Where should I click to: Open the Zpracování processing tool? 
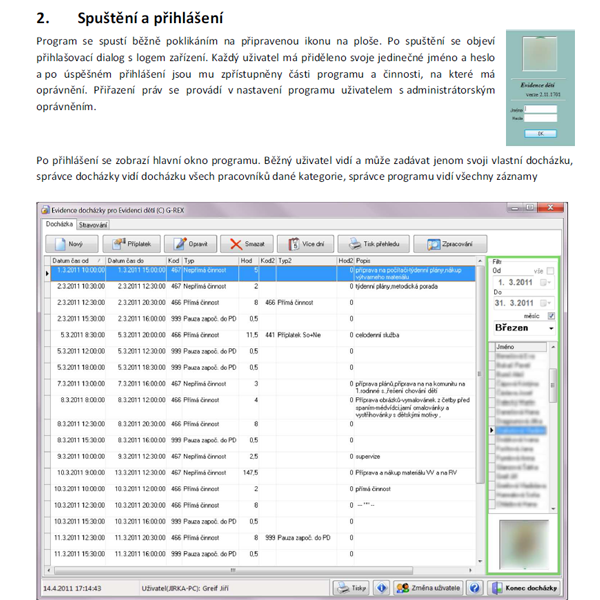pos(450,244)
